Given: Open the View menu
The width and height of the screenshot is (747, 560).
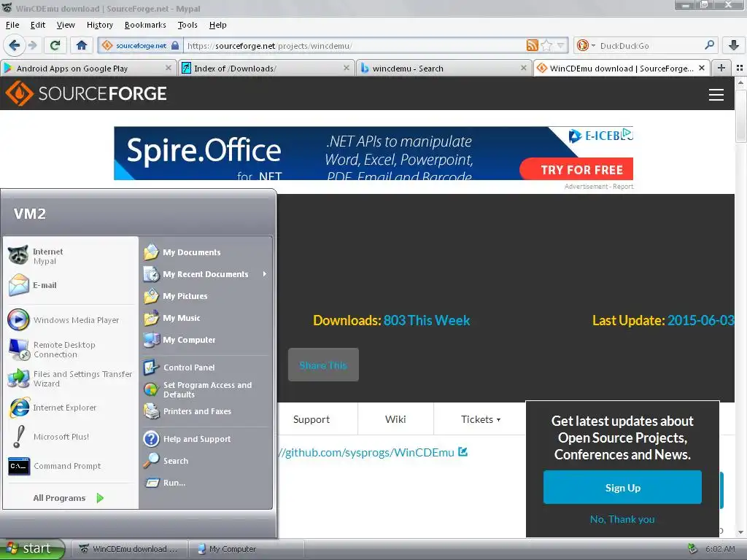Looking at the screenshot, I should click(65, 25).
